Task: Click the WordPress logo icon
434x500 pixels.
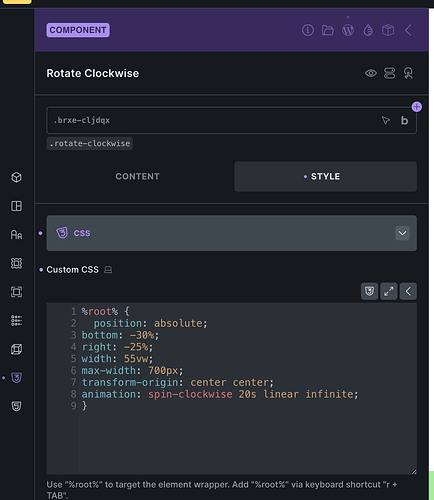Action: pos(348,30)
